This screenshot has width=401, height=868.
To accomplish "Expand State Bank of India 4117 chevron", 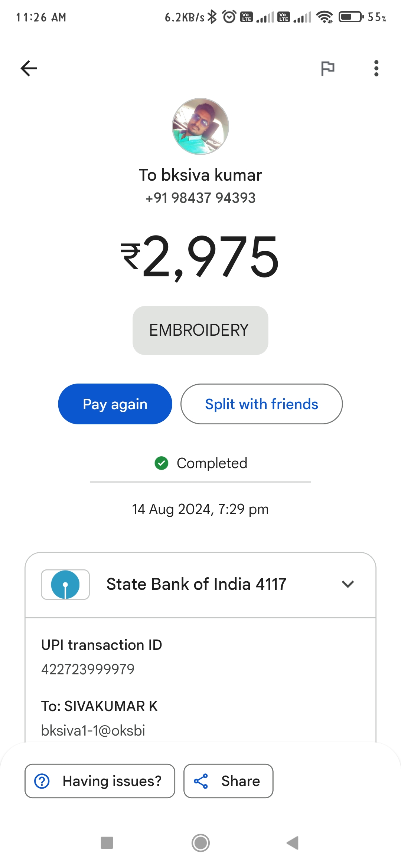I will pos(348,584).
